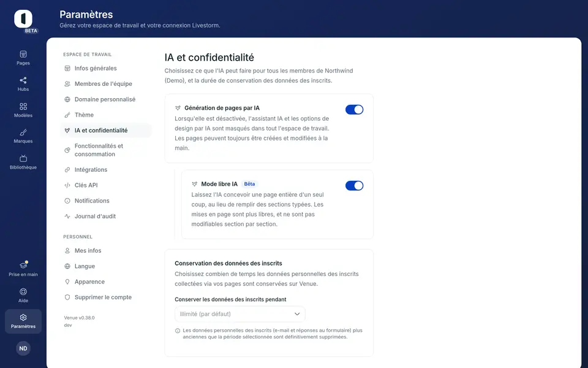Select Infos générales settings section
The width and height of the screenshot is (588, 368).
point(106,68)
